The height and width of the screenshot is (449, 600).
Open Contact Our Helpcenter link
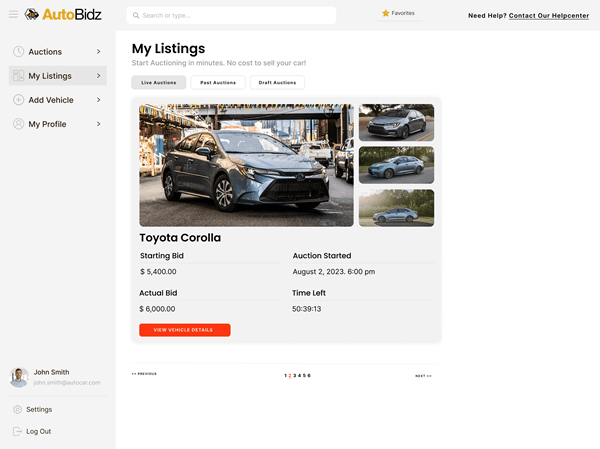pyautogui.click(x=549, y=16)
